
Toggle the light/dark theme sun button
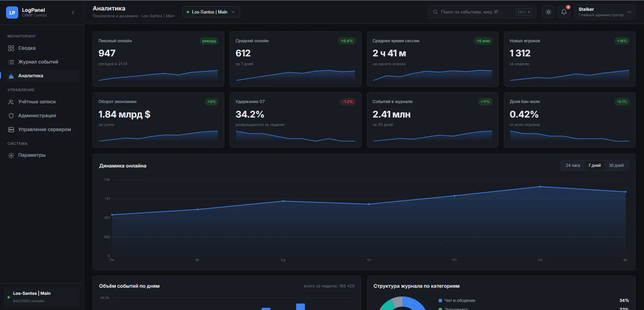548,12
